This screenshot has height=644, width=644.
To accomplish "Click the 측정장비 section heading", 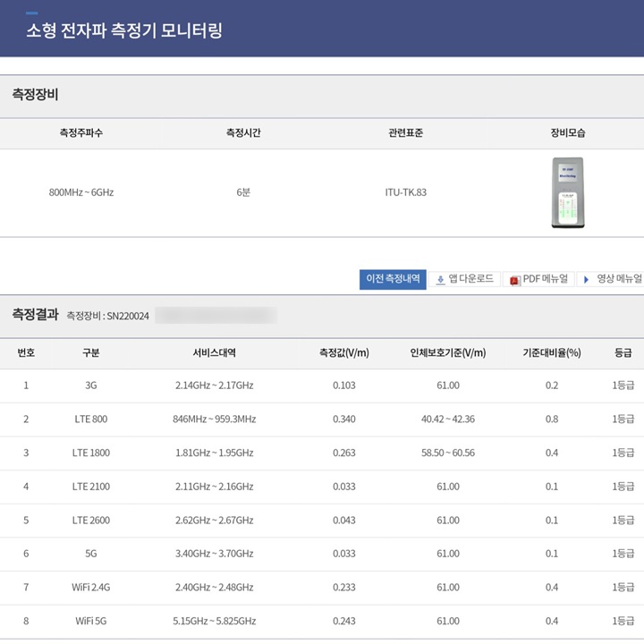I will [35, 95].
